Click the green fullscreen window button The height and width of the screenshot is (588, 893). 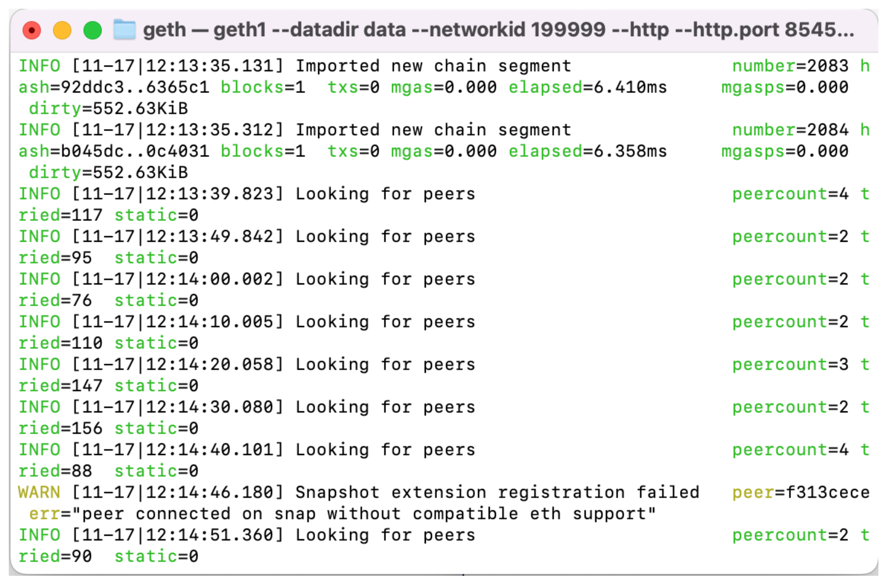pyautogui.click(x=93, y=30)
